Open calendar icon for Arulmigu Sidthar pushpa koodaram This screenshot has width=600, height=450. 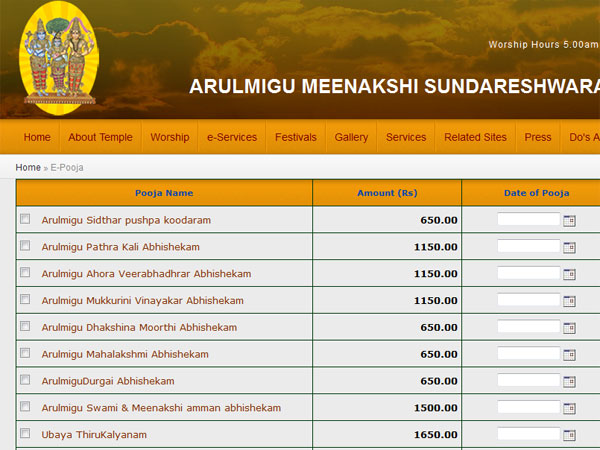point(569,221)
